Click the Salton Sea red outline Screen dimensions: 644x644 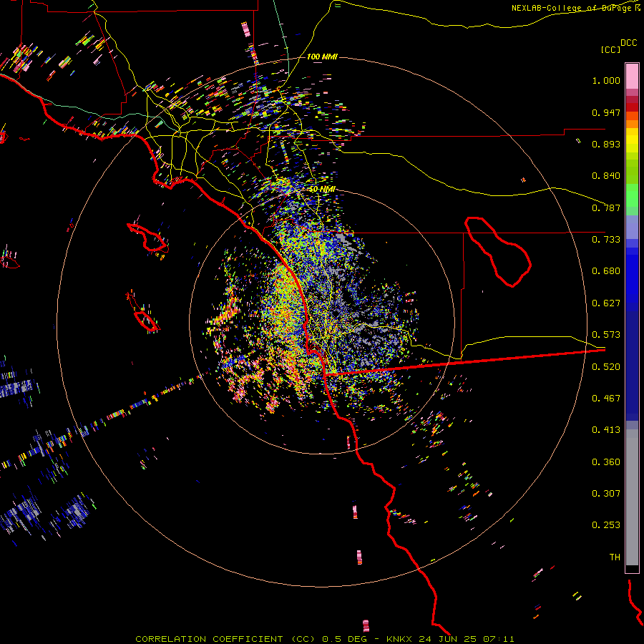498,251
